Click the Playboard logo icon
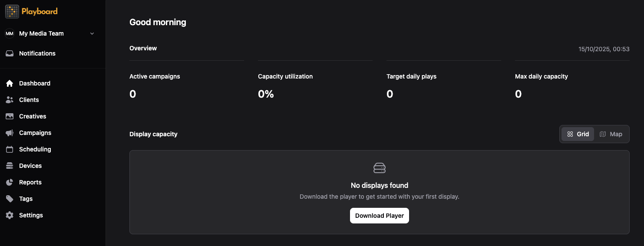Image resolution: width=644 pixels, height=246 pixels. [x=12, y=12]
